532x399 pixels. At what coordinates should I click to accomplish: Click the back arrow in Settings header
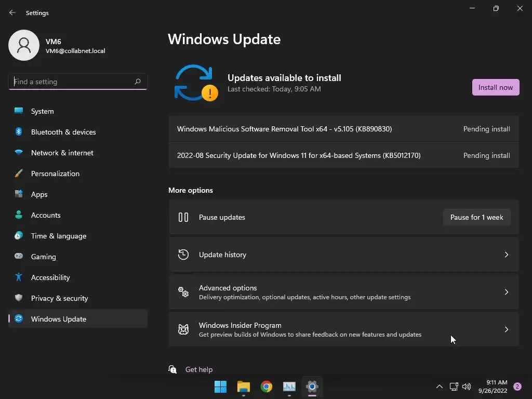coord(12,12)
